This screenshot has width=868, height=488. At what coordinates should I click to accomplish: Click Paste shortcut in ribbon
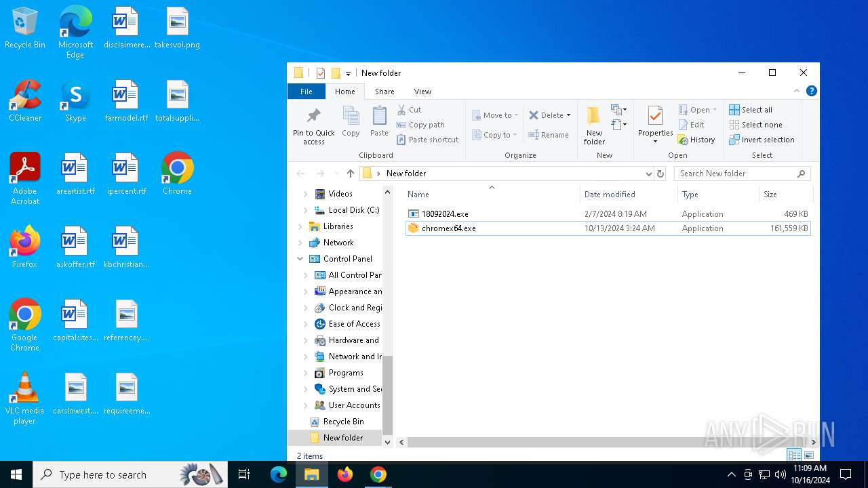coord(428,140)
